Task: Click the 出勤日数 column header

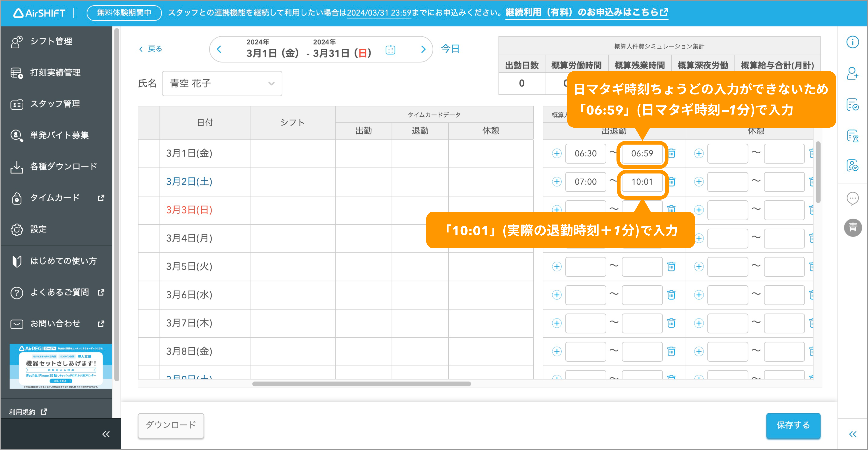Action: click(522, 65)
